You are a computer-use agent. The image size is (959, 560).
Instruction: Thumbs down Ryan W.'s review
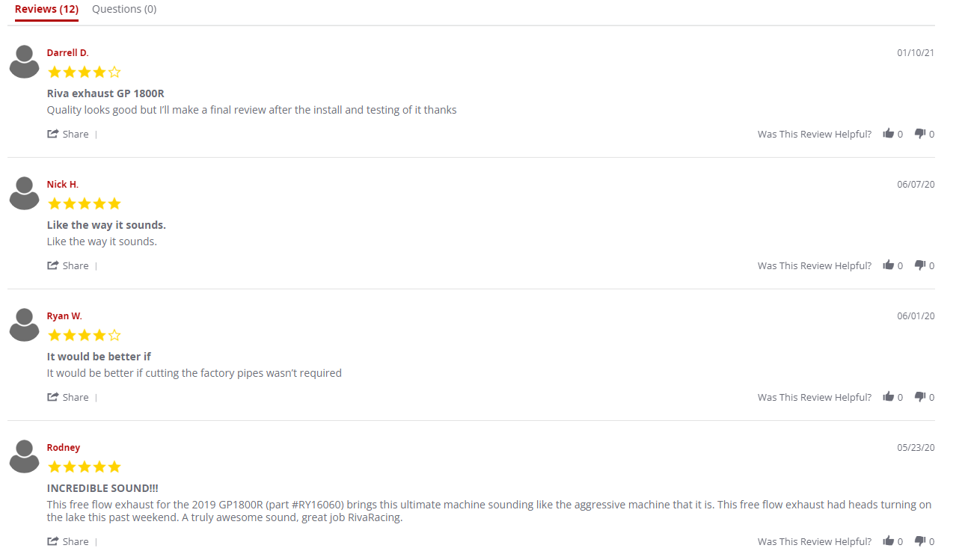pyautogui.click(x=920, y=397)
